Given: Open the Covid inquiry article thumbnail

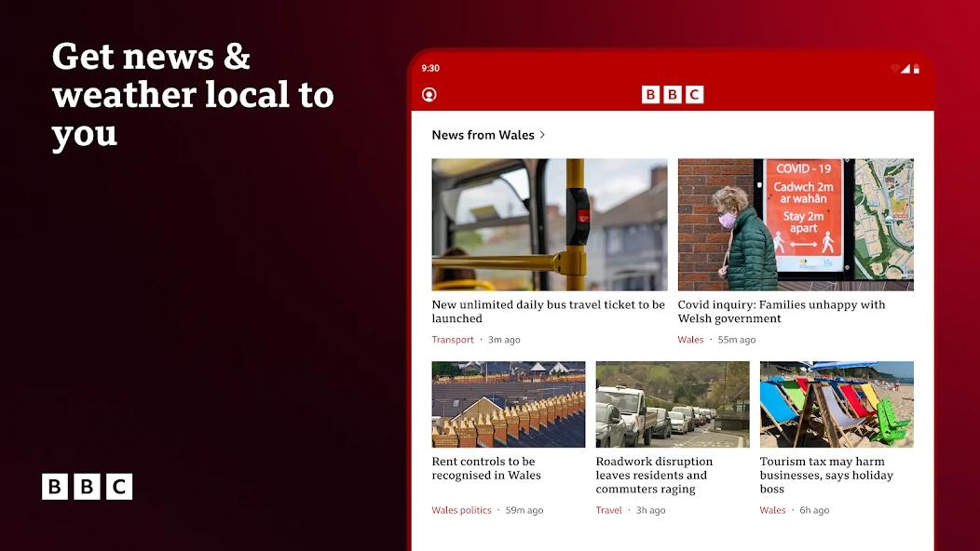Looking at the screenshot, I should click(796, 224).
